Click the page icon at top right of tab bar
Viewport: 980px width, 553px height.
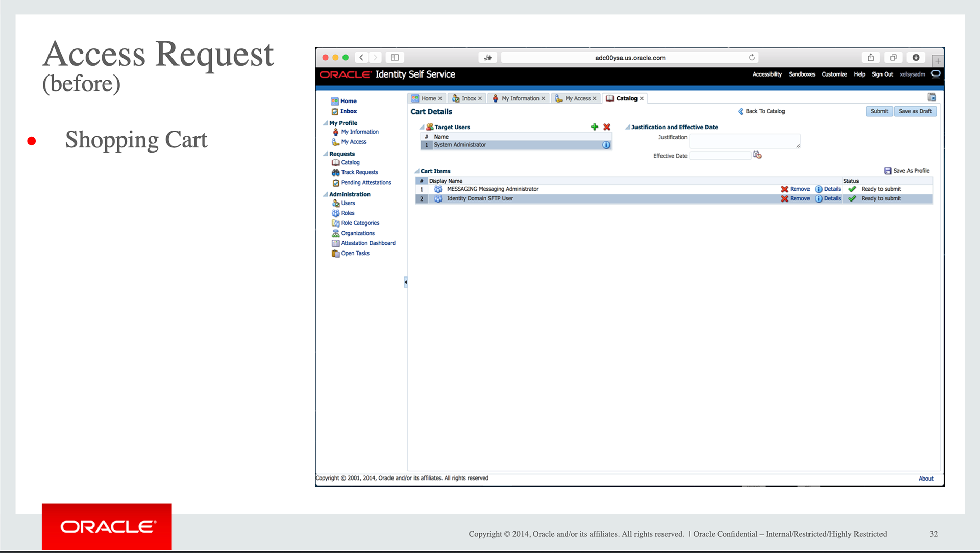coord(932,97)
